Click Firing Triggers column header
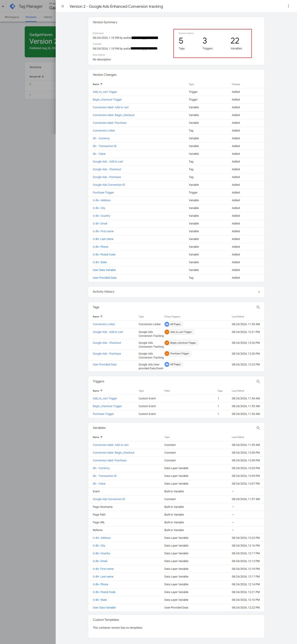The width and height of the screenshot is (297, 644). pos(172,317)
